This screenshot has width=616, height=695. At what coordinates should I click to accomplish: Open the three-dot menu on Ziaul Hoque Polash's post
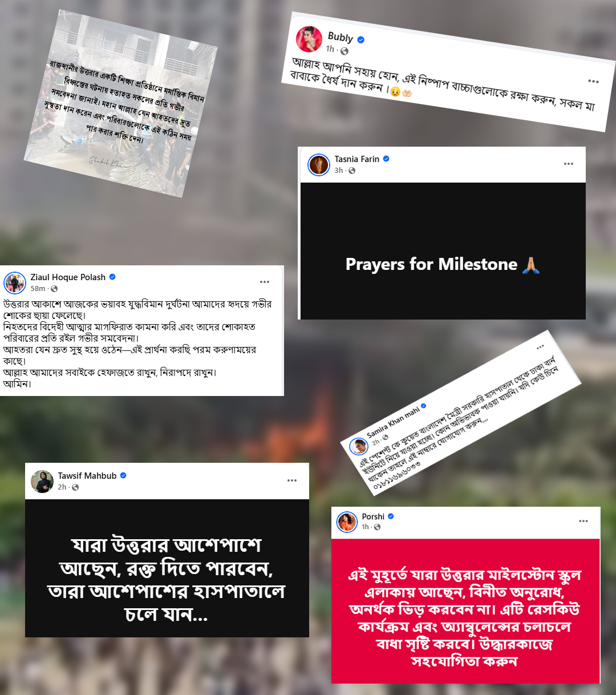click(x=265, y=282)
